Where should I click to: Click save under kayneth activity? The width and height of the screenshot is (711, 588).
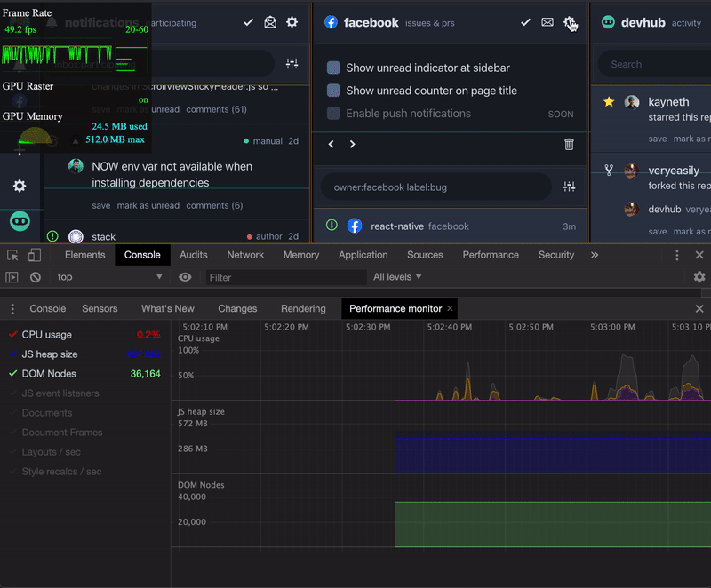658,139
